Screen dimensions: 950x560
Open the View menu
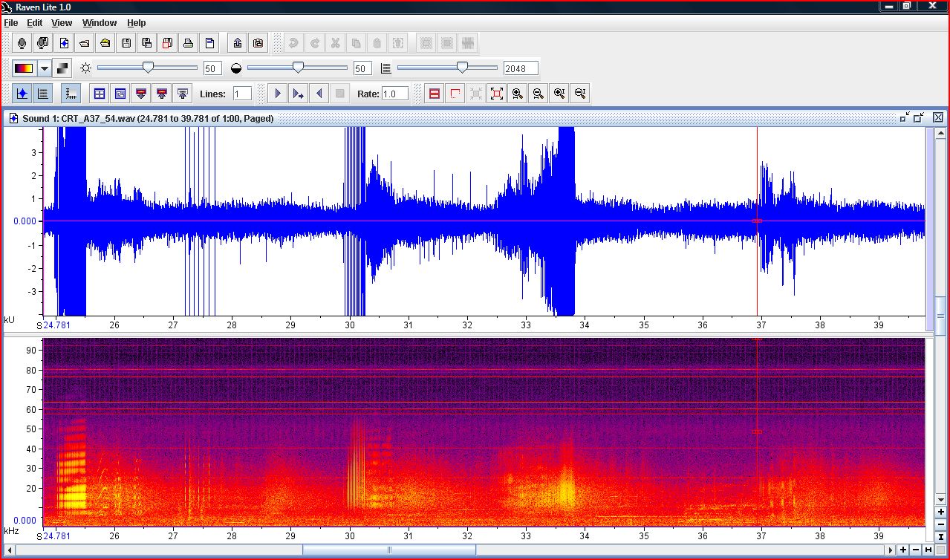(62, 23)
